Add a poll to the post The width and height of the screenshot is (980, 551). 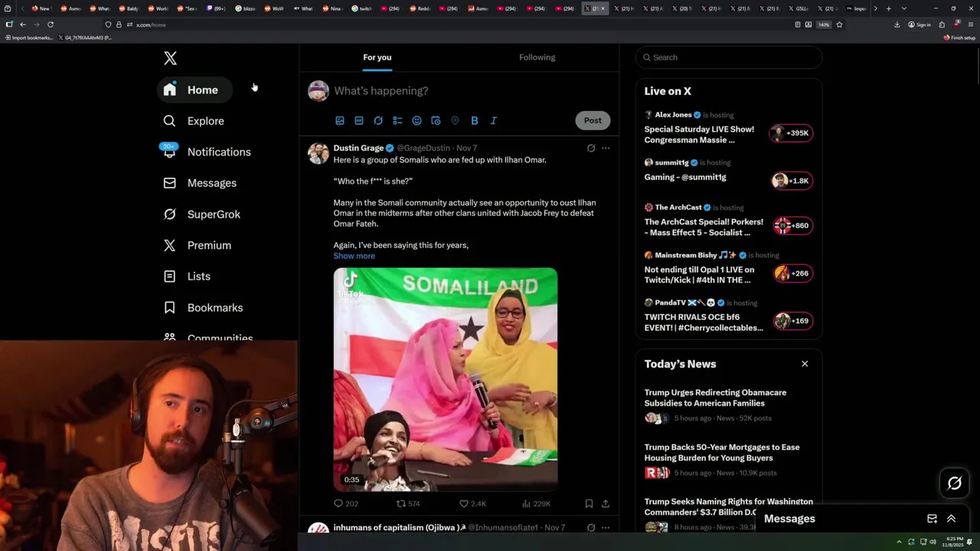397,121
